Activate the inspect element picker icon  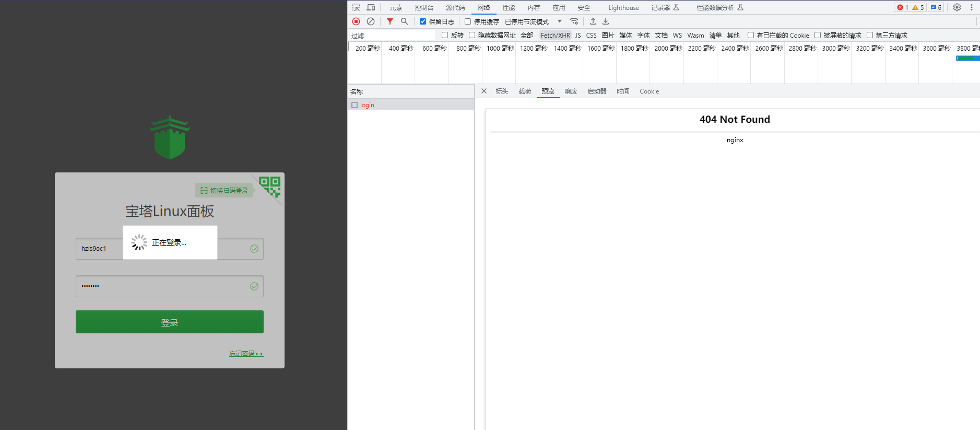(356, 7)
